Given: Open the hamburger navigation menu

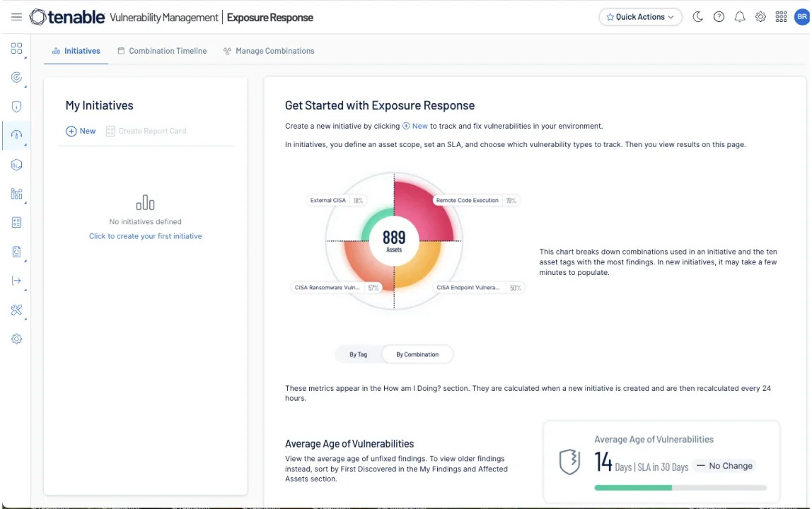Looking at the screenshot, I should pyautogui.click(x=16, y=17).
